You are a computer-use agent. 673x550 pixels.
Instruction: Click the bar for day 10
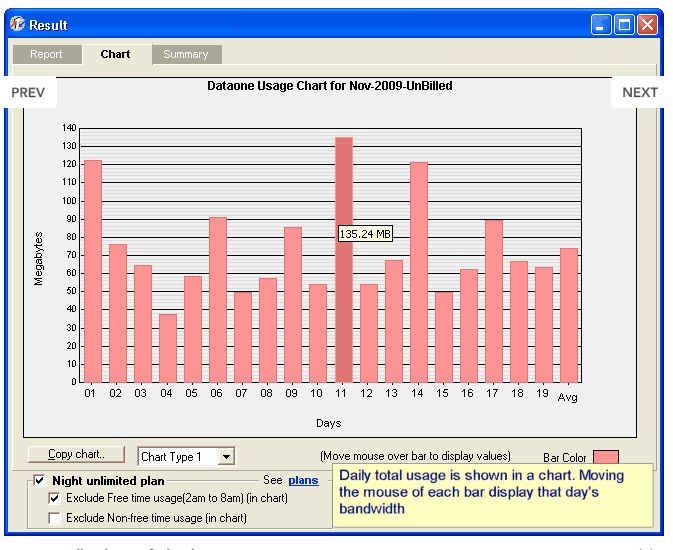[x=318, y=333]
